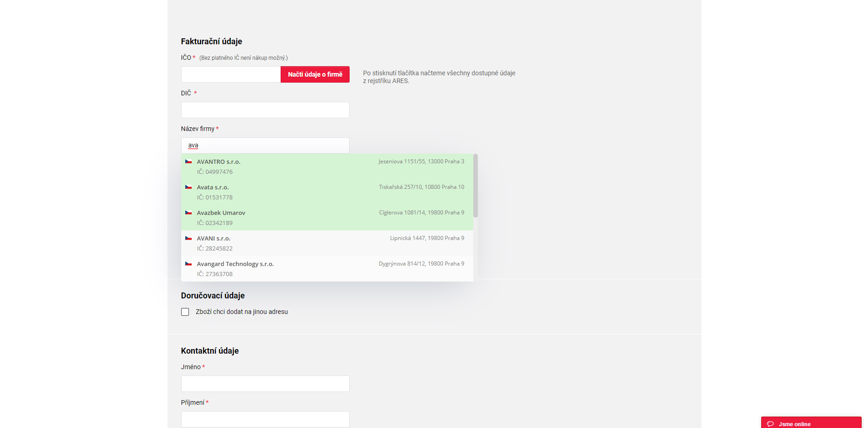Focus the Jméno input field
Viewport: 868px width, 428px height.
265,384
